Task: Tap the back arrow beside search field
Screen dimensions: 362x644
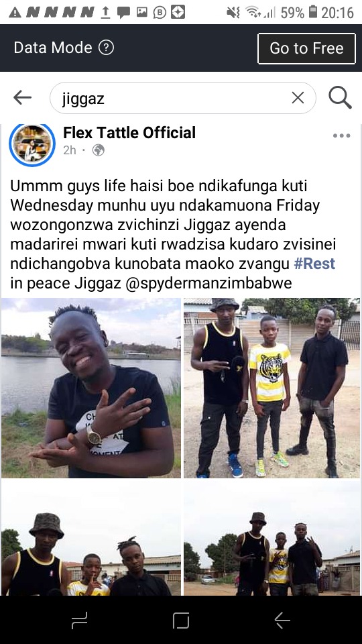Action: pos(22,98)
